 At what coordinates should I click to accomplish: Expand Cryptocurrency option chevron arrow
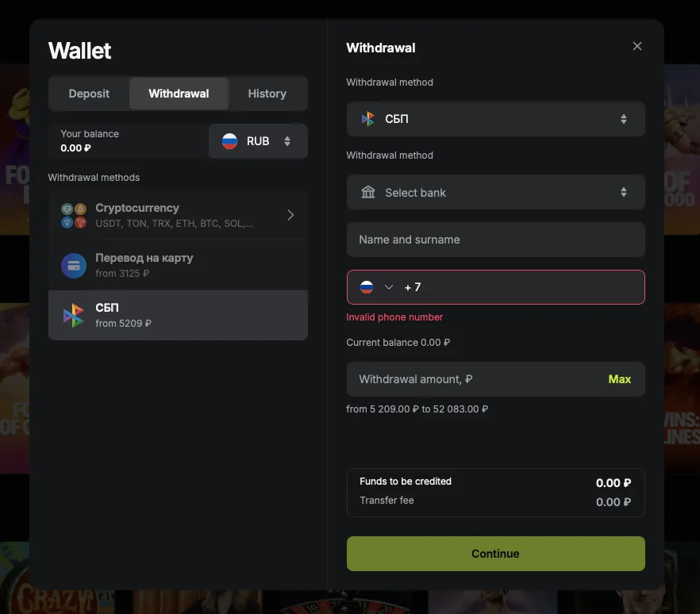[x=290, y=215]
